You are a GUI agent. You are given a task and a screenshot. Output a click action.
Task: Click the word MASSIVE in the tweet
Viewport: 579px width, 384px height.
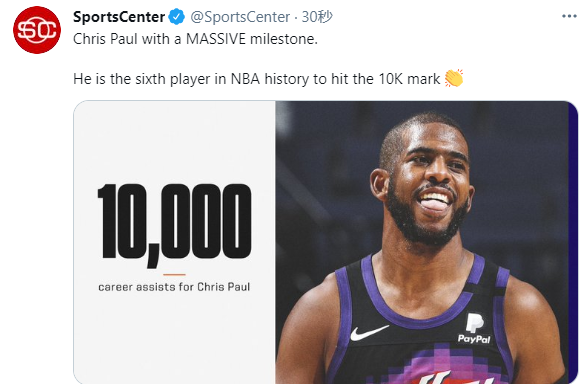pos(216,39)
